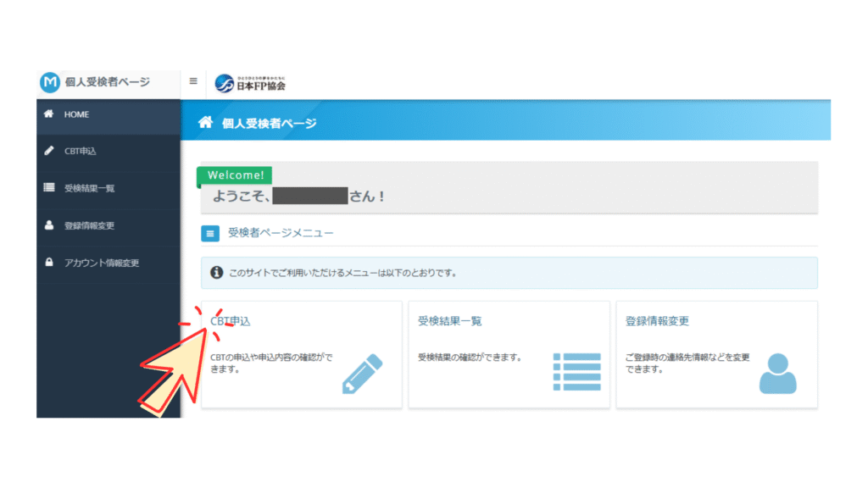Click the lock icon beside アカウント情報変更
The image size is (868, 488).
(x=49, y=263)
